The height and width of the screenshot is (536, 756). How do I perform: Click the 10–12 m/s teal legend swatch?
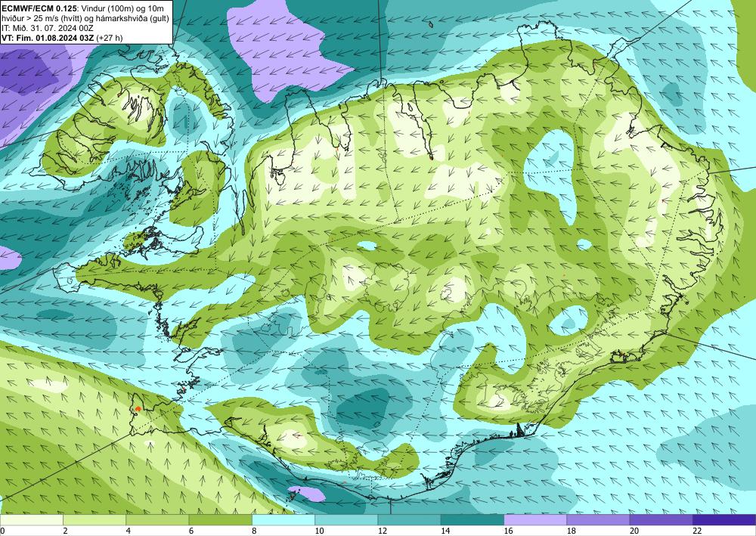[x=346, y=520]
